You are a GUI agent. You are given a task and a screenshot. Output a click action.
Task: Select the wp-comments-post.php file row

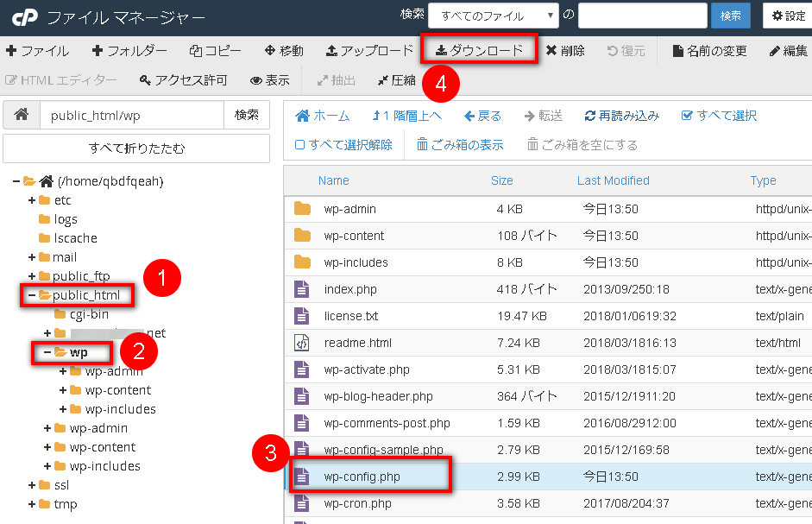548,424
